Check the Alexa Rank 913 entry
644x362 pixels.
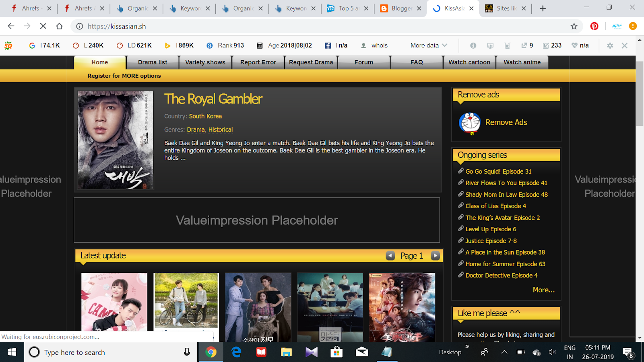coord(225,45)
